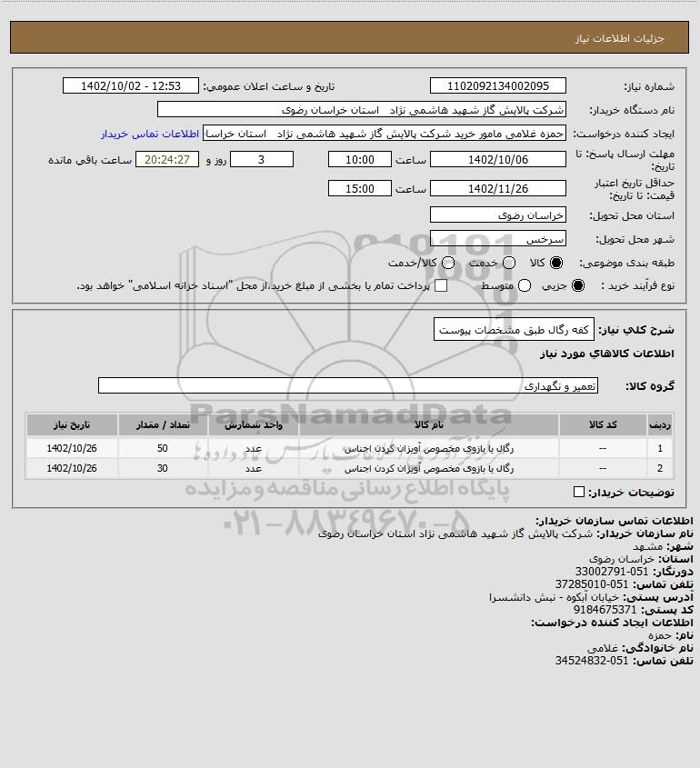Select the کالا radio button
The image size is (700, 768).
pyautogui.click(x=556, y=263)
